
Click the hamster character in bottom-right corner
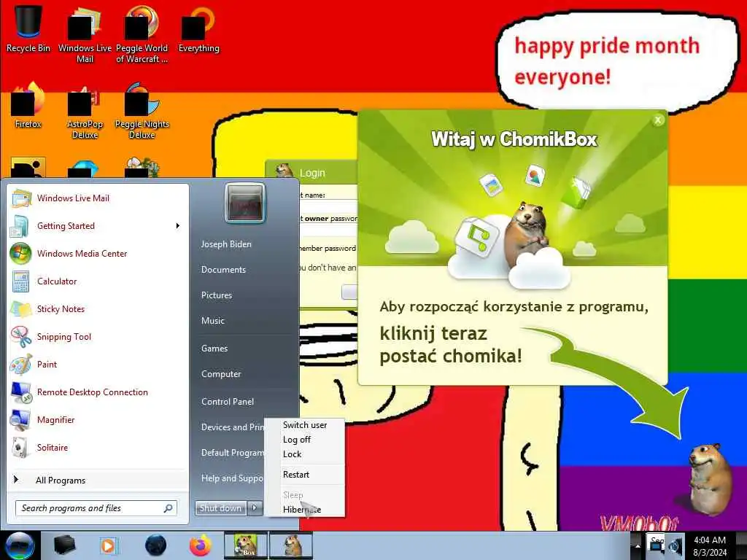(709, 478)
